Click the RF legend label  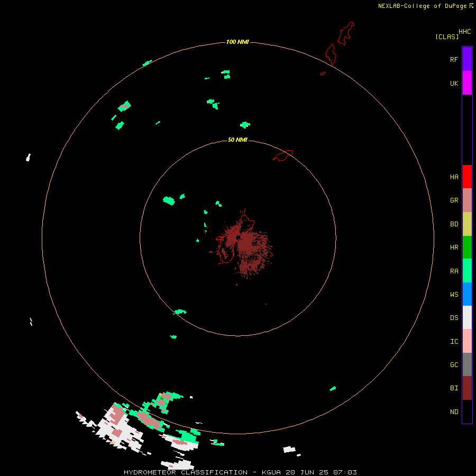coord(454,60)
